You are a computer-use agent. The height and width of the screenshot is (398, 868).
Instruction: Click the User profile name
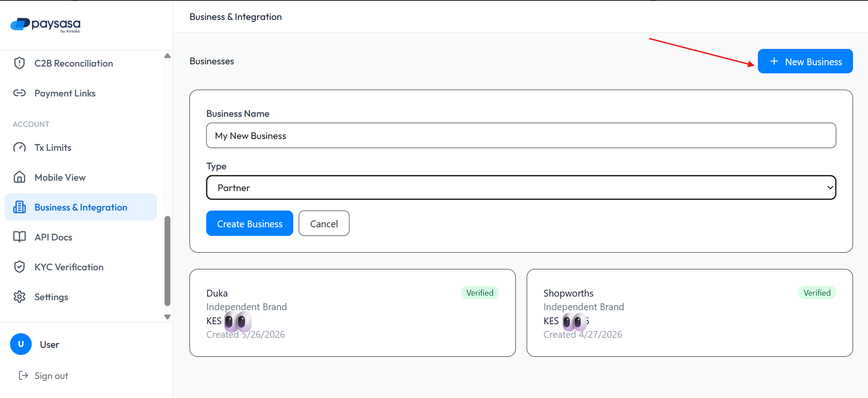[49, 344]
